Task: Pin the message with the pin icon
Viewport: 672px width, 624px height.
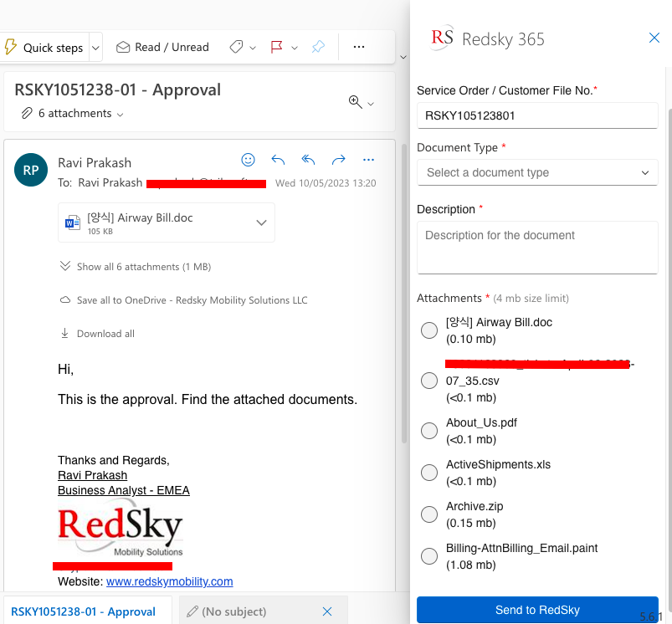Action: [319, 47]
